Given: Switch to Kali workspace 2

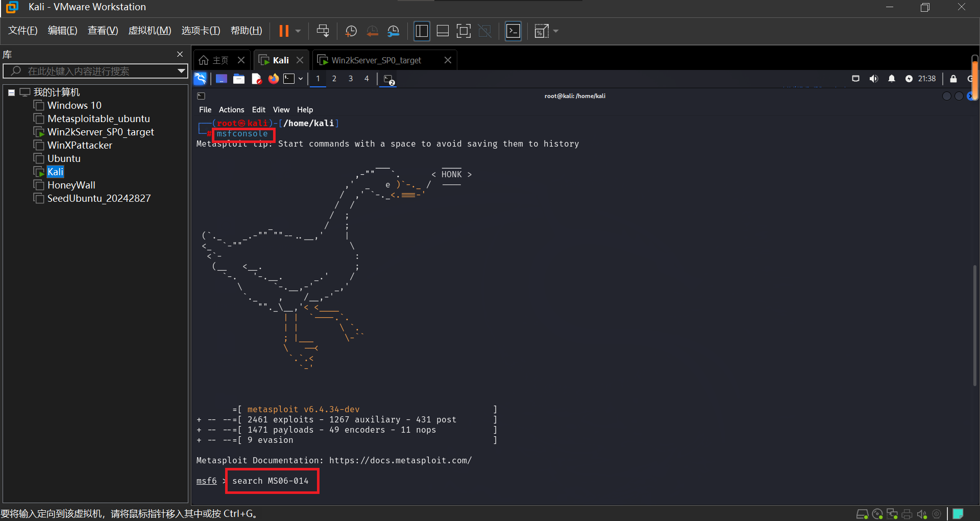Looking at the screenshot, I should (334, 79).
